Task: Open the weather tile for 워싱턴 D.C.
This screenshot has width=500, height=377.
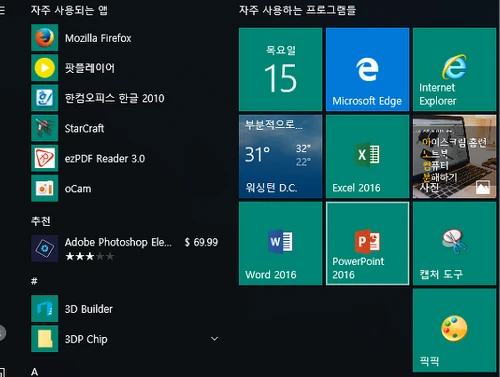Action: coord(281,156)
